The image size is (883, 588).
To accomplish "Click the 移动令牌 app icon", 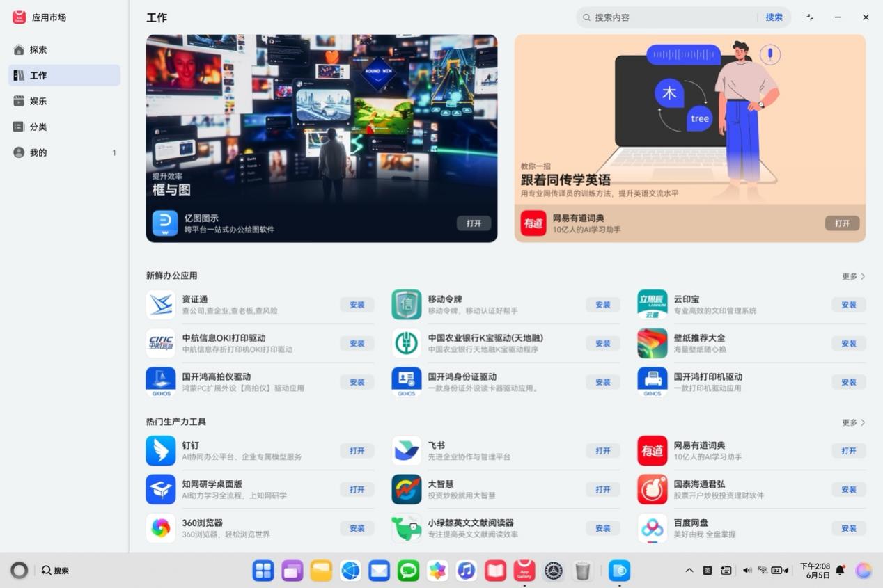I will point(406,305).
